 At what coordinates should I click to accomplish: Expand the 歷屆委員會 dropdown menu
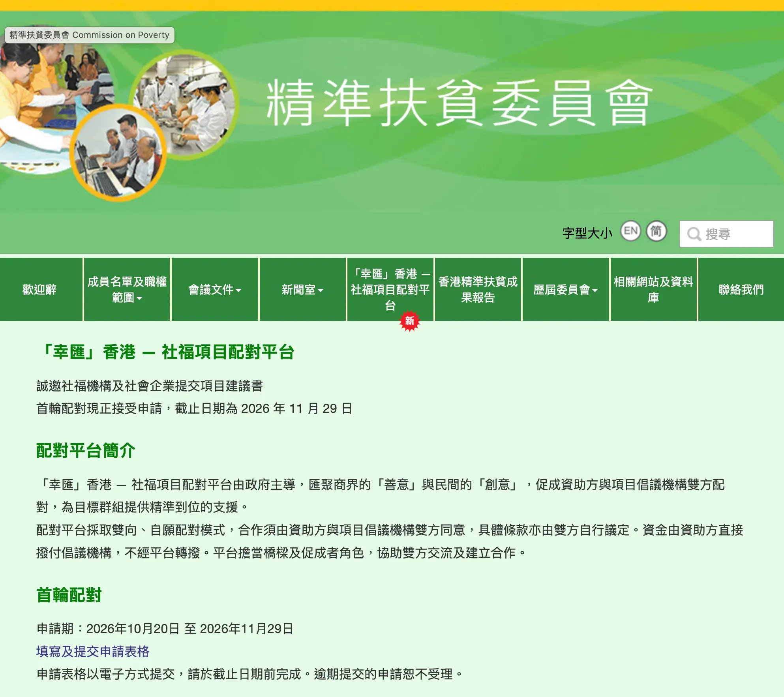coord(566,289)
